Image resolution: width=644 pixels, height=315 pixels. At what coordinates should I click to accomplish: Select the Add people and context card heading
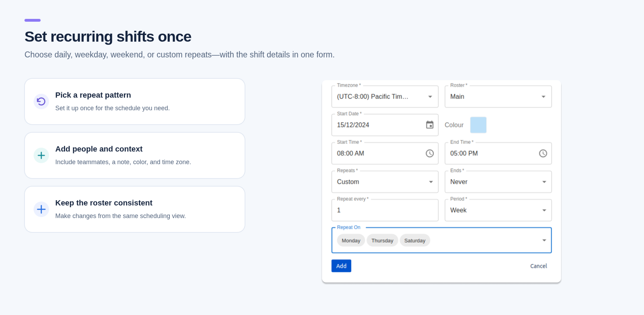click(x=99, y=149)
